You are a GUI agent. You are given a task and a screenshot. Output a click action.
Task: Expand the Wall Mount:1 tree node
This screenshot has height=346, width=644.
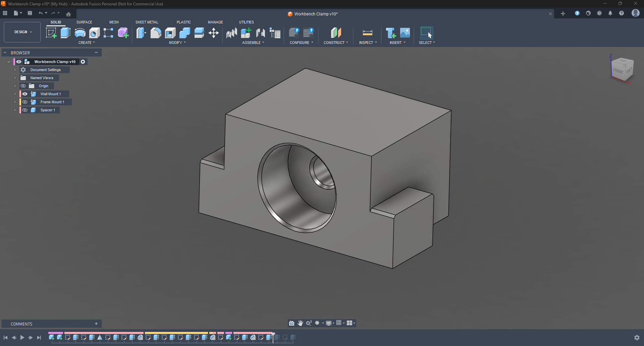click(15, 94)
